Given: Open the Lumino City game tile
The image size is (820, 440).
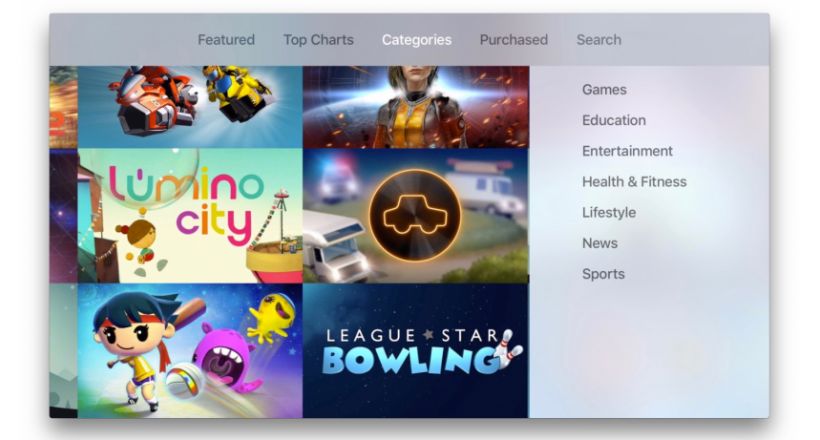Looking at the screenshot, I should click(x=190, y=216).
